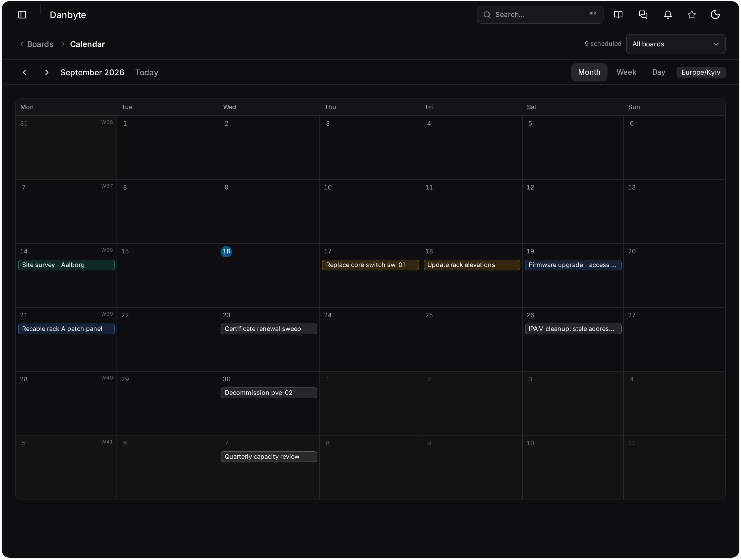
Task: Click week label W41
Action: pos(107,441)
